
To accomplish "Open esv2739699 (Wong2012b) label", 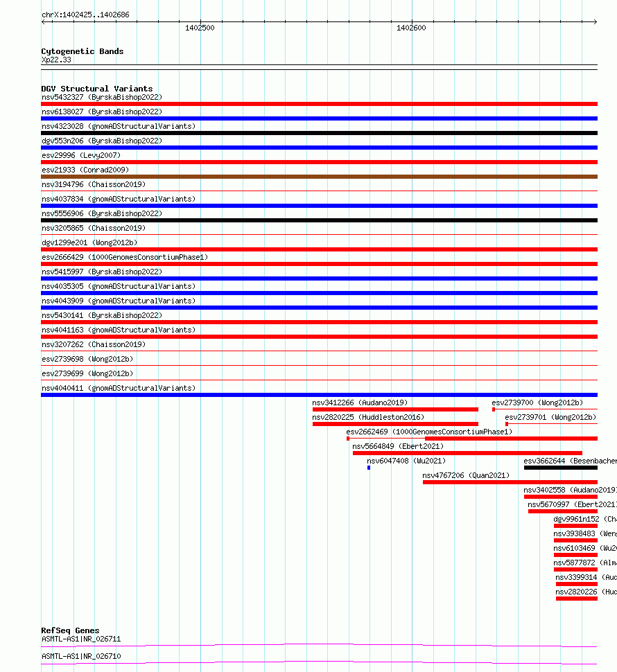I will pyautogui.click(x=87, y=374).
